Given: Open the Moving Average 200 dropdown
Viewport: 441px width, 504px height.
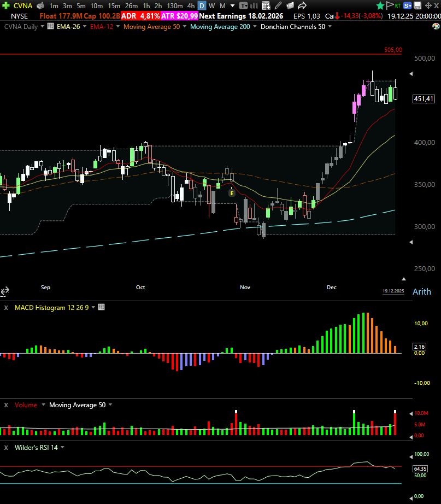Looking at the screenshot, I should click(255, 26).
